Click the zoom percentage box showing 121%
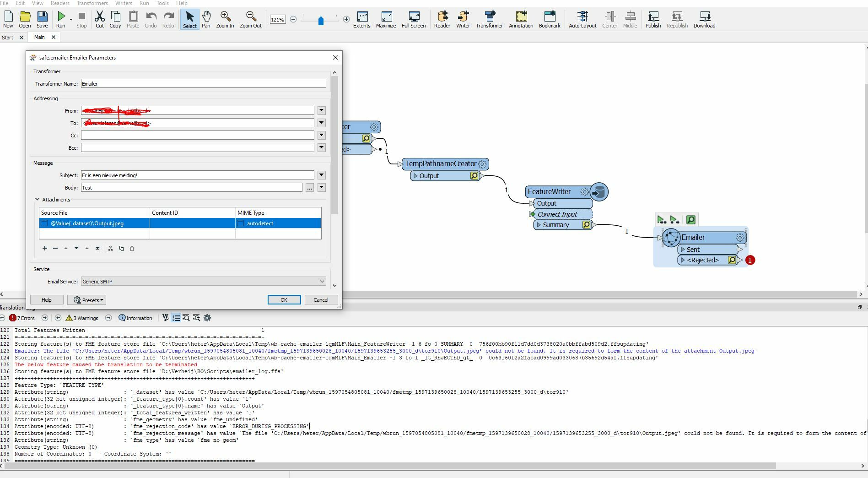 (x=278, y=19)
